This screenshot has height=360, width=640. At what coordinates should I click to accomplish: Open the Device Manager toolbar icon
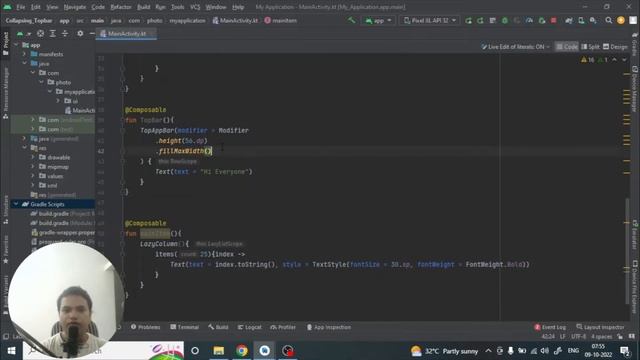581,20
